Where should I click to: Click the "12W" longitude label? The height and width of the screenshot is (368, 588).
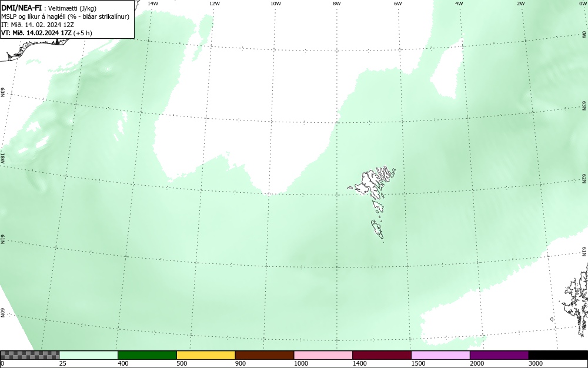[215, 4]
